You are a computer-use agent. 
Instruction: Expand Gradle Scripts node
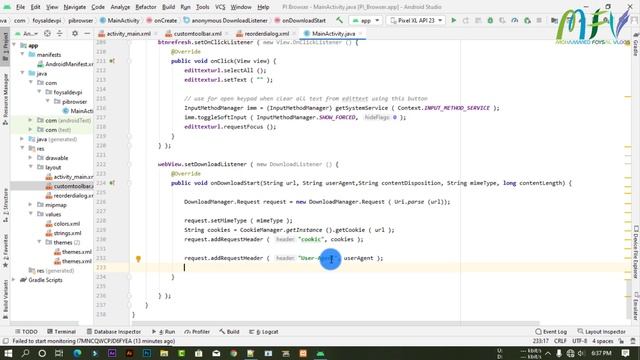[x=14, y=280]
